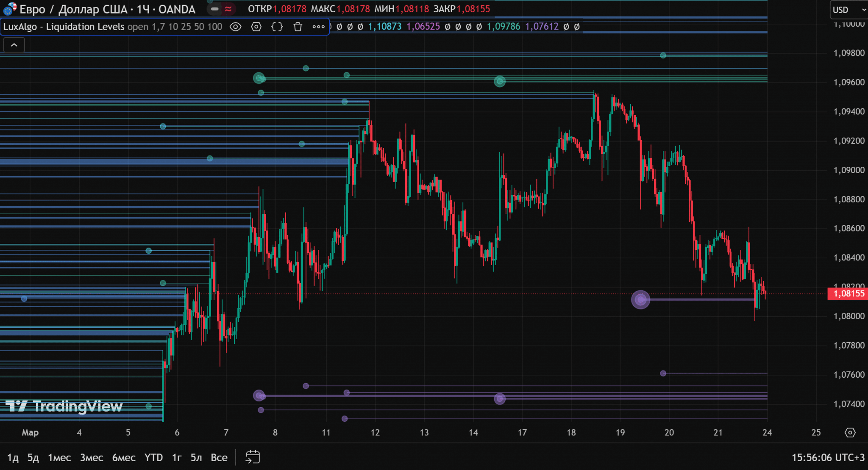Open go-to-date calendar icon
The image size is (868, 470).
tap(253, 457)
